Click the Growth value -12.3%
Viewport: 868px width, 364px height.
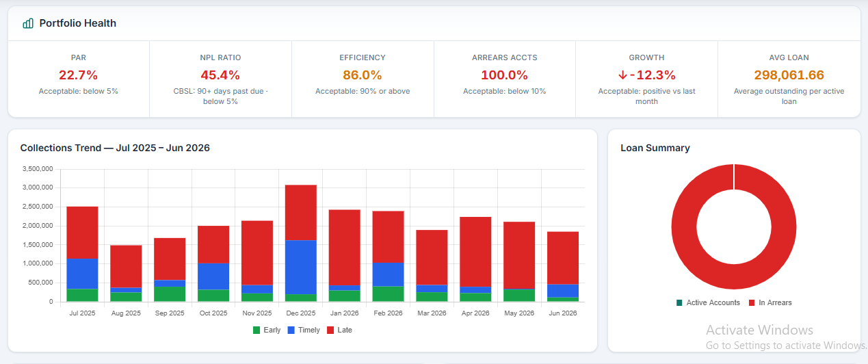[653, 75]
